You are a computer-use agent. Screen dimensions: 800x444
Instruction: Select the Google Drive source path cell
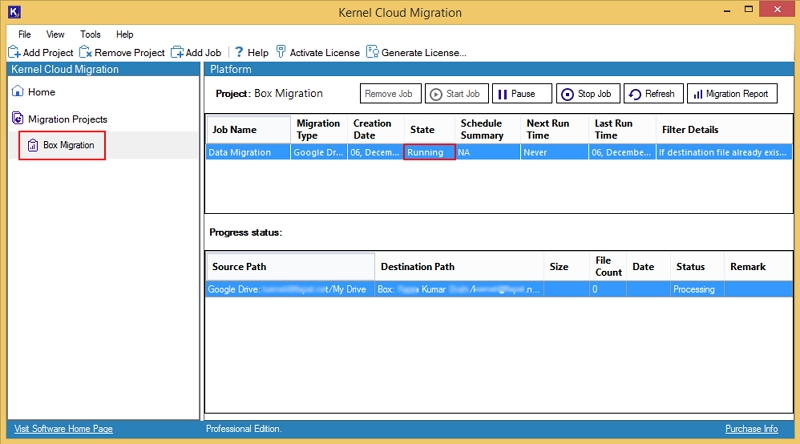(x=290, y=289)
